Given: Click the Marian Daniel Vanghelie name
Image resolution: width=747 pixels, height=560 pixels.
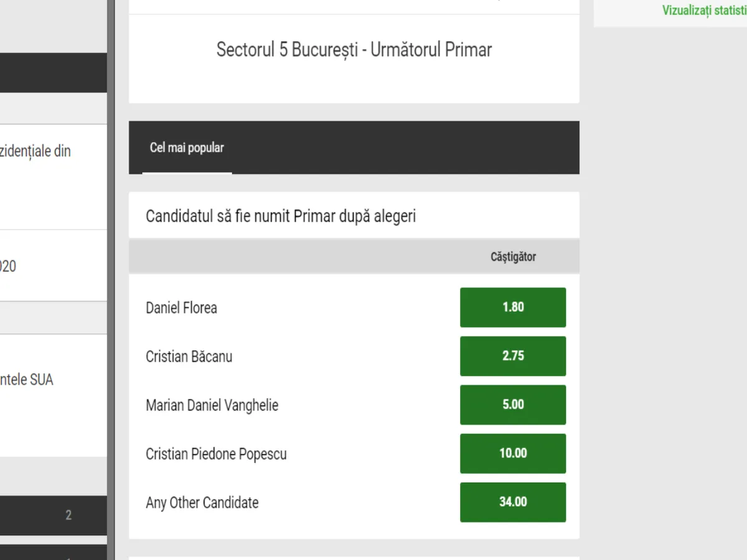Looking at the screenshot, I should [x=212, y=405].
